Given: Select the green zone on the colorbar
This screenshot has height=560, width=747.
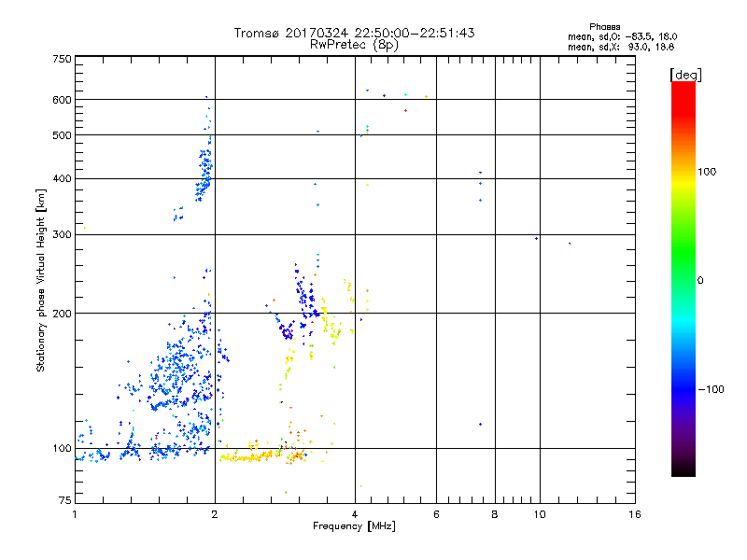Looking at the screenshot, I should point(683,280).
